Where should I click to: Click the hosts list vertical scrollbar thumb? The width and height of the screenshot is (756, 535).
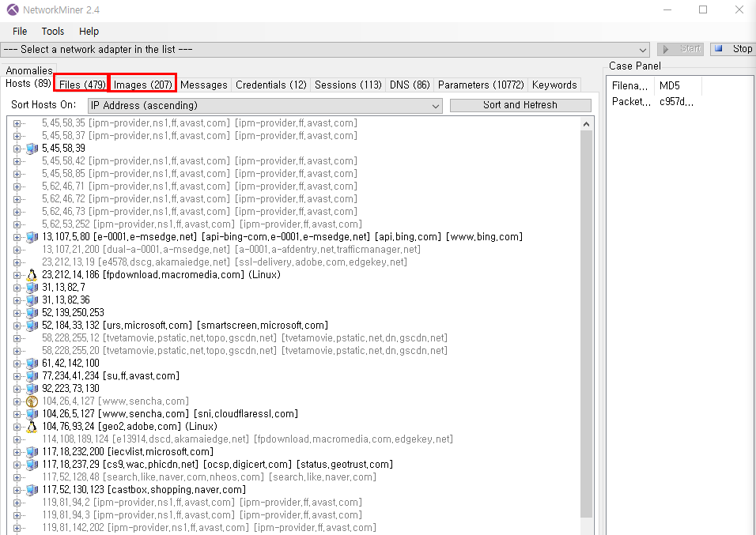pyautogui.click(x=586, y=323)
